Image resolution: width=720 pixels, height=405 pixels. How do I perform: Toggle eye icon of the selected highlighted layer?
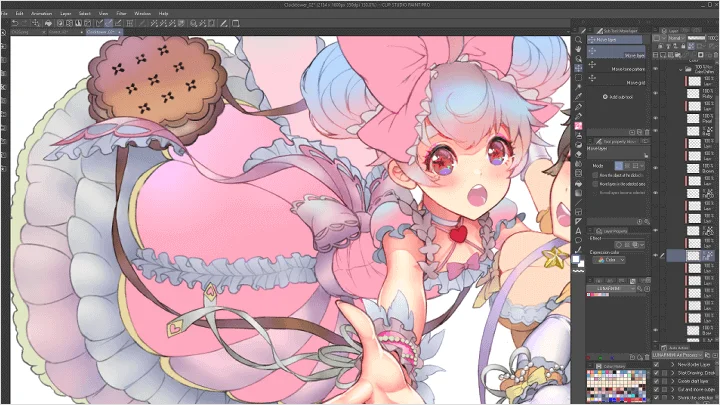[x=656, y=255]
